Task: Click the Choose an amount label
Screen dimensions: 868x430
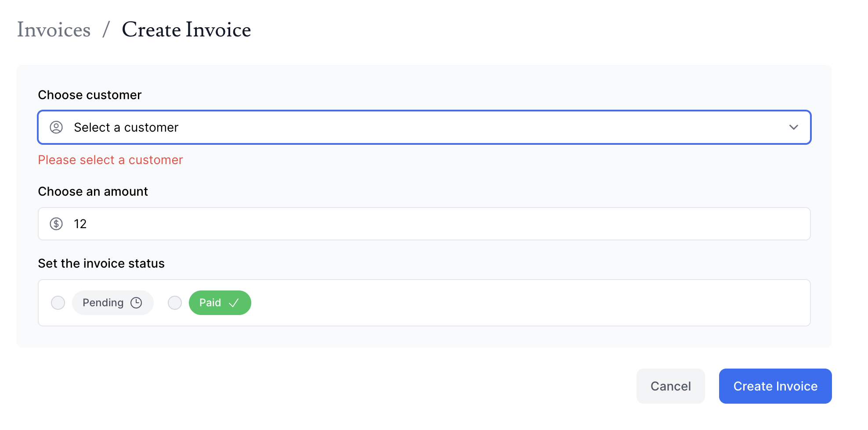Action: [x=93, y=191]
